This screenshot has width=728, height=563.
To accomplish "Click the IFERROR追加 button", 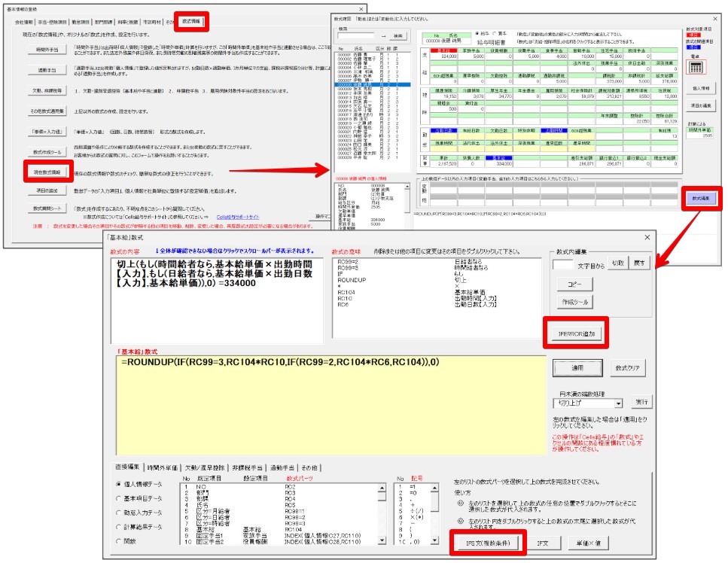I will point(573,331).
